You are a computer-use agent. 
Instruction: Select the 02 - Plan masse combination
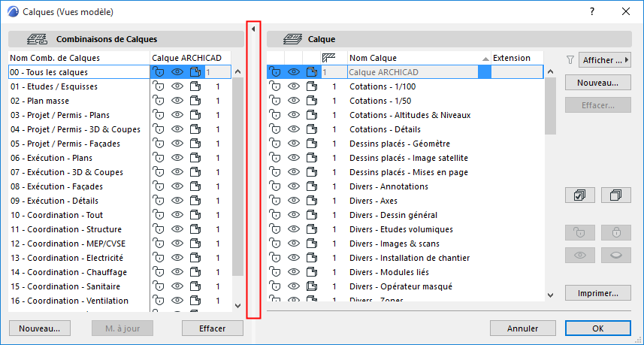tap(75, 101)
